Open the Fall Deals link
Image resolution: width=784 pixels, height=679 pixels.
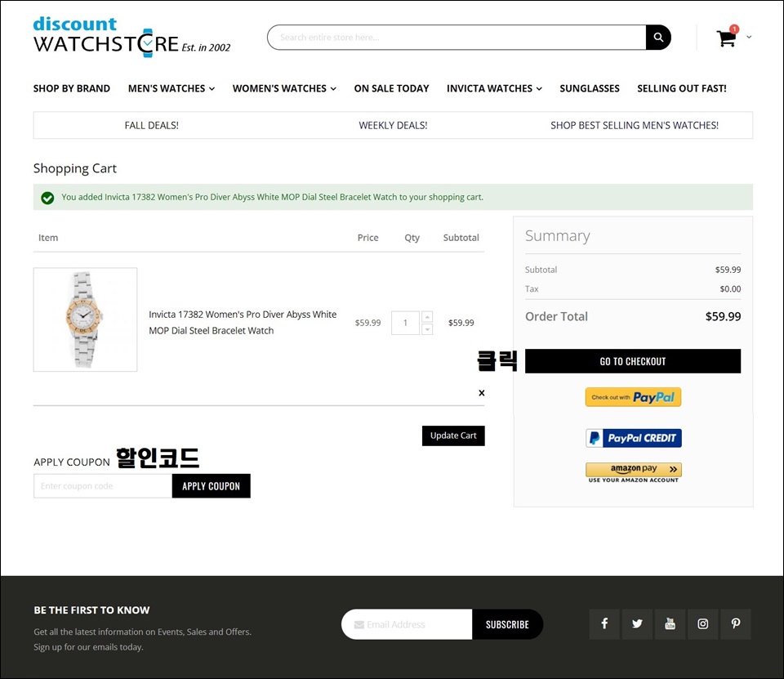(x=152, y=126)
